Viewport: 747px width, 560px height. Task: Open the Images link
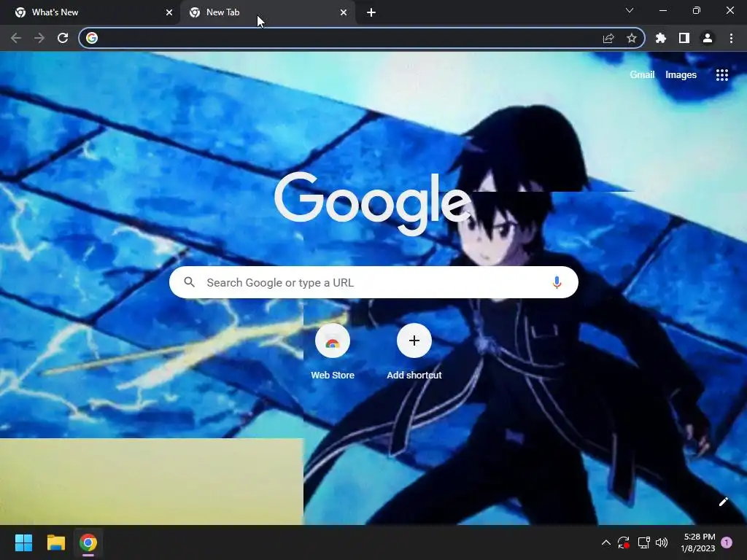click(681, 75)
